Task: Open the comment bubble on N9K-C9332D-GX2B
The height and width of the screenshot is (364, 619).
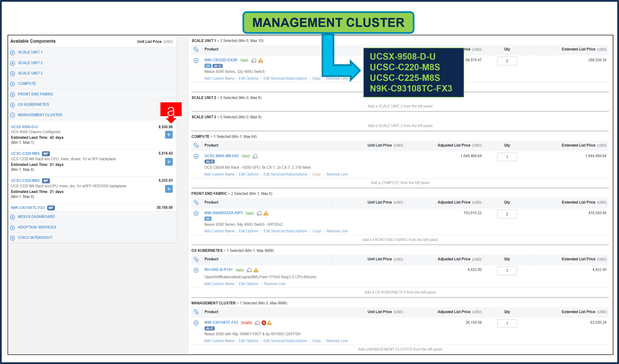Action: (x=254, y=60)
